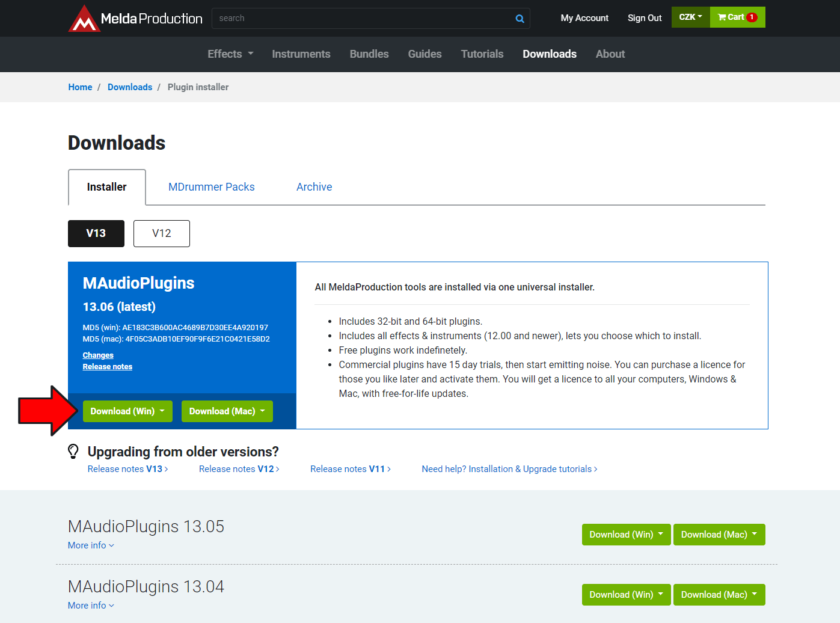Click the MAudioPlugins heading in blue panel
Image resolution: width=840 pixels, height=623 pixels.
[138, 283]
